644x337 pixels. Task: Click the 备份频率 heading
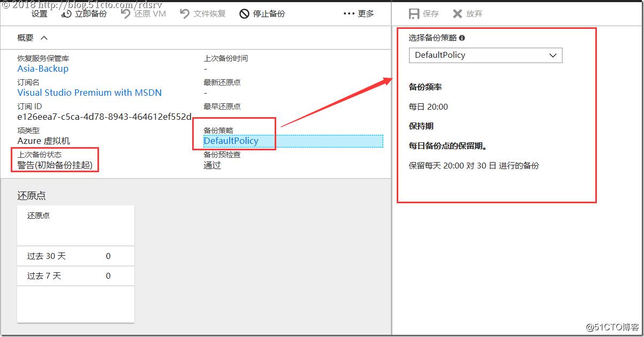[x=425, y=87]
